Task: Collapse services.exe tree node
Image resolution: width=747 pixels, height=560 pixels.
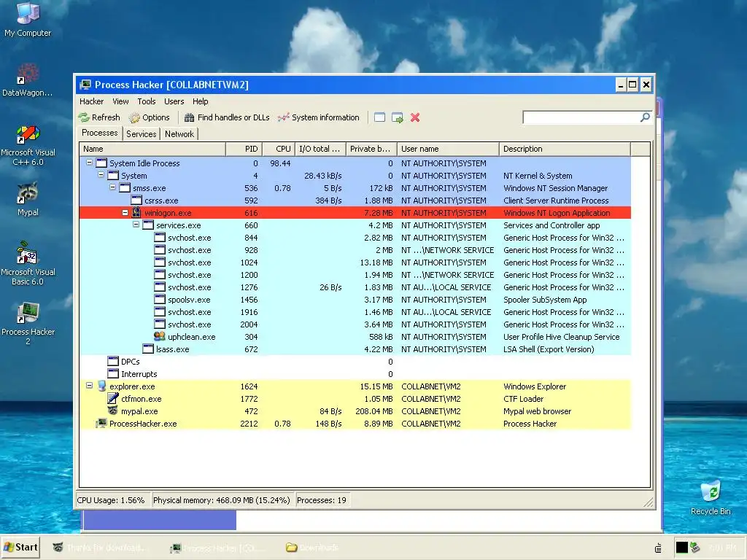Action: pyautogui.click(x=136, y=225)
